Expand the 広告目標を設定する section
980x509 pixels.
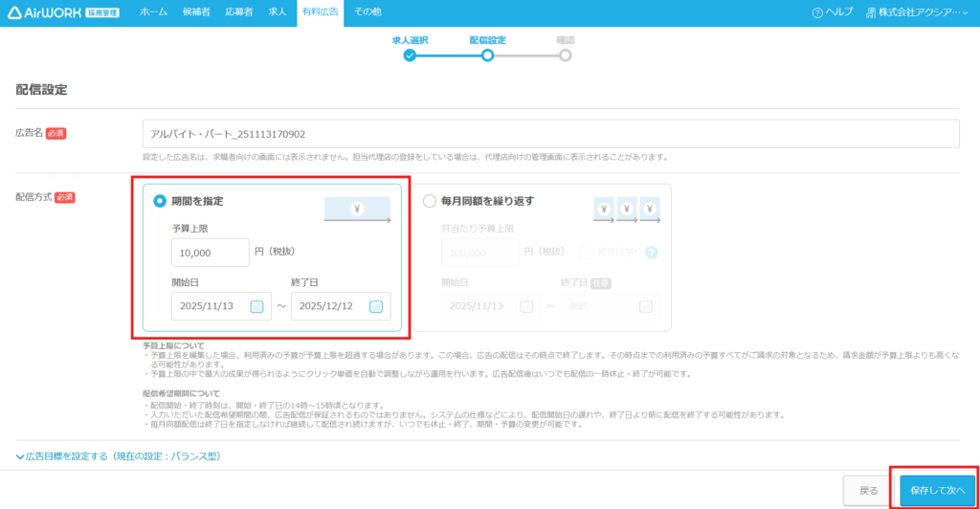(118, 456)
